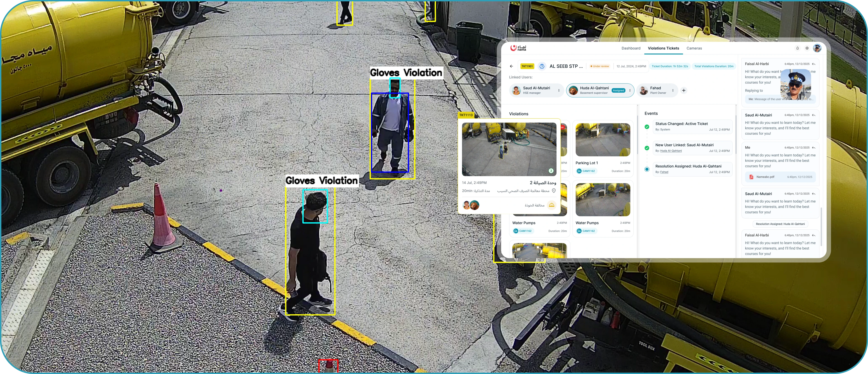Click the Total Violations Duration 20m chip
868x374 pixels.
click(714, 66)
